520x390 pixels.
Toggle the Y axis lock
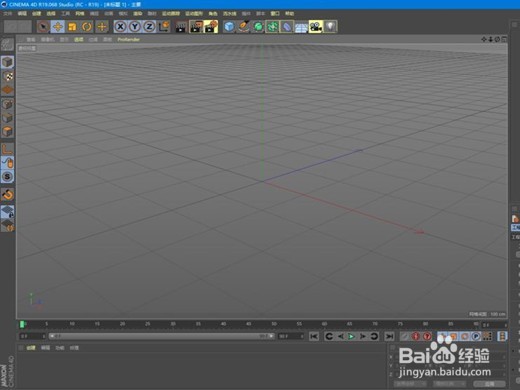[x=135, y=27]
